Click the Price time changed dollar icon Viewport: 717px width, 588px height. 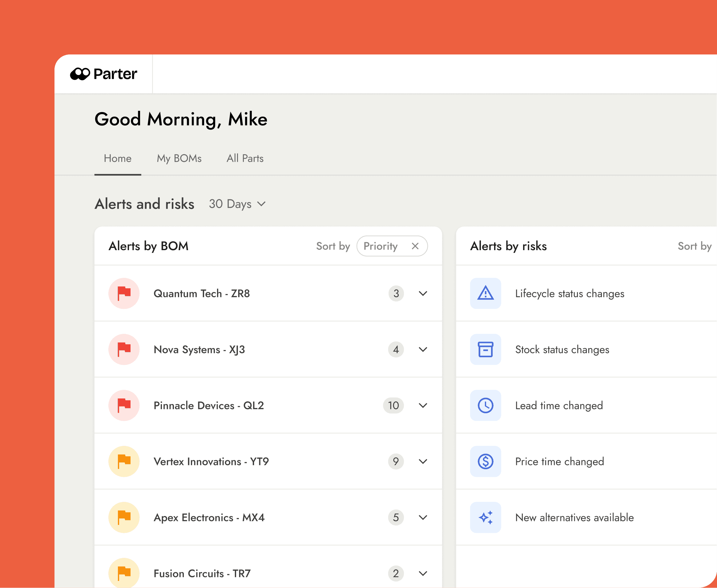tap(485, 461)
